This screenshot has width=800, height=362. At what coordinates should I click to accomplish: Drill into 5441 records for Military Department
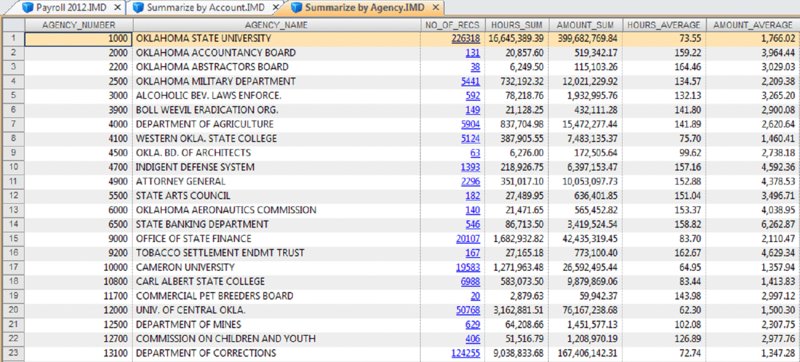point(470,82)
